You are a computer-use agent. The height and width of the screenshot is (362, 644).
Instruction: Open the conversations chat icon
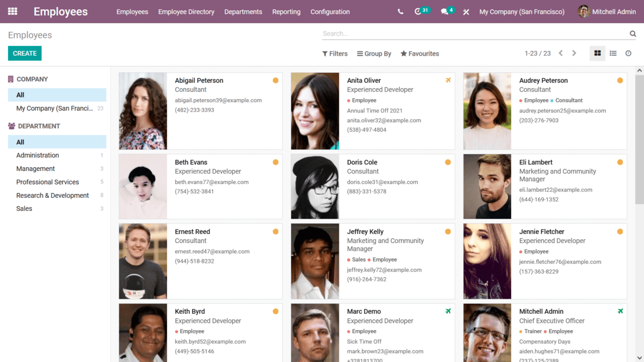click(445, 12)
